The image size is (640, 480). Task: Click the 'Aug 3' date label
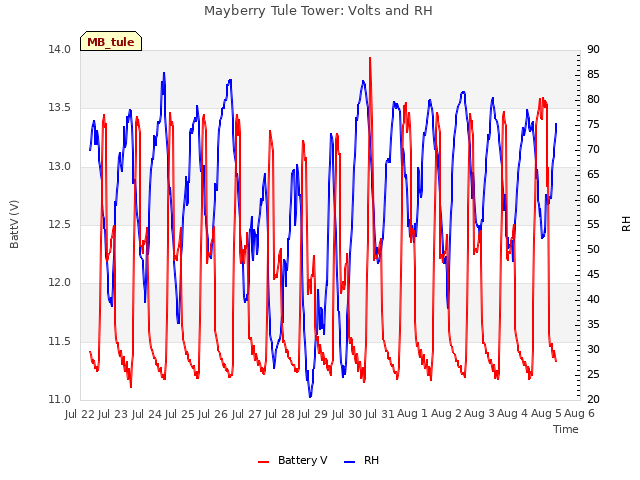pyautogui.click(x=480, y=414)
